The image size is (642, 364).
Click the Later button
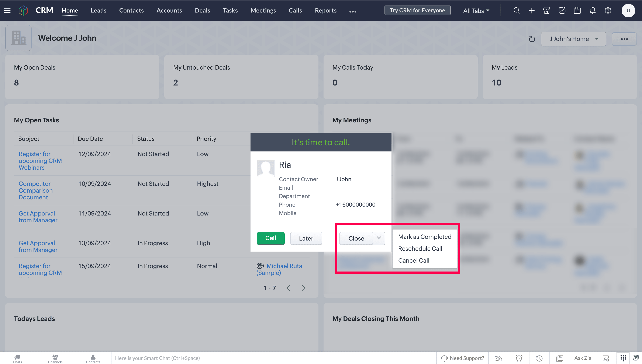(306, 238)
